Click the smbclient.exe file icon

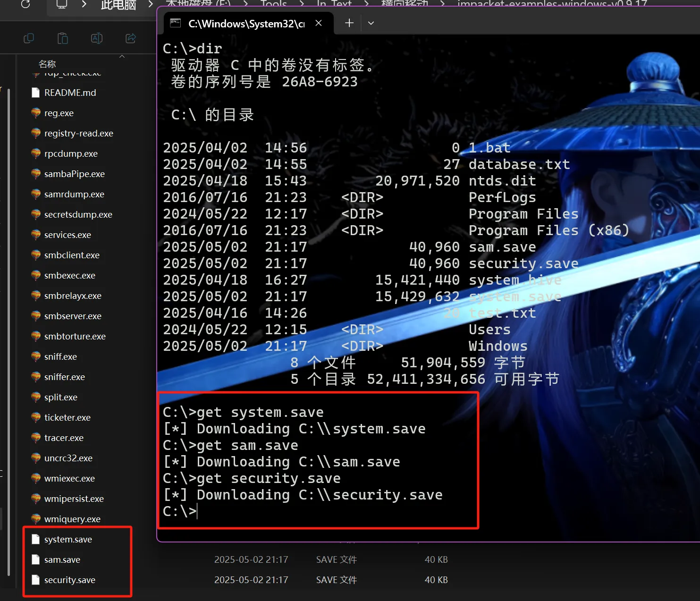coord(36,255)
